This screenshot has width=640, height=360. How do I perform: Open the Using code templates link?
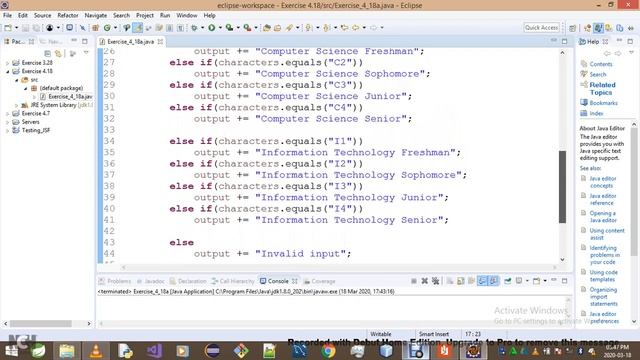pos(603,276)
